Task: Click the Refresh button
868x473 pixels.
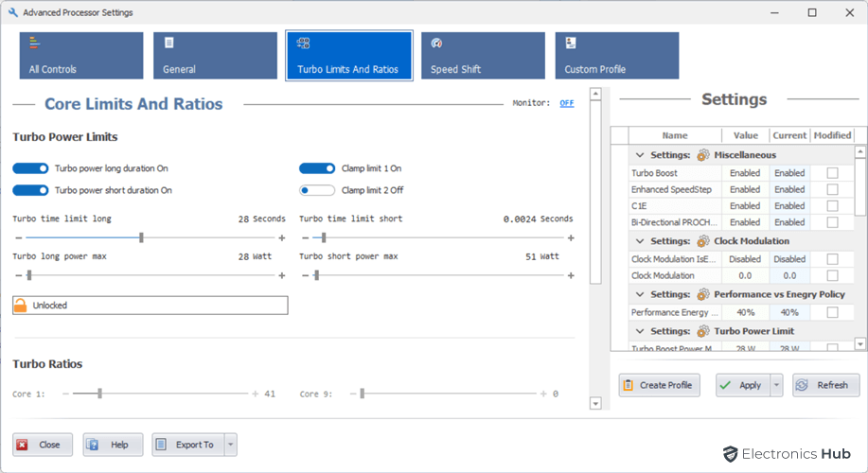Action: click(826, 385)
